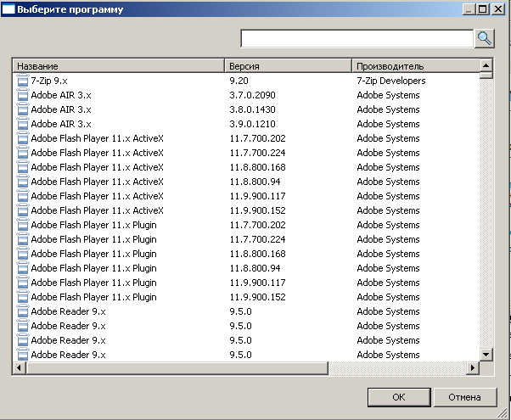Click the vertical scrollbar thumb at the top
Image resolution: width=511 pixels, height=420 pixels.
pyautogui.click(x=486, y=76)
